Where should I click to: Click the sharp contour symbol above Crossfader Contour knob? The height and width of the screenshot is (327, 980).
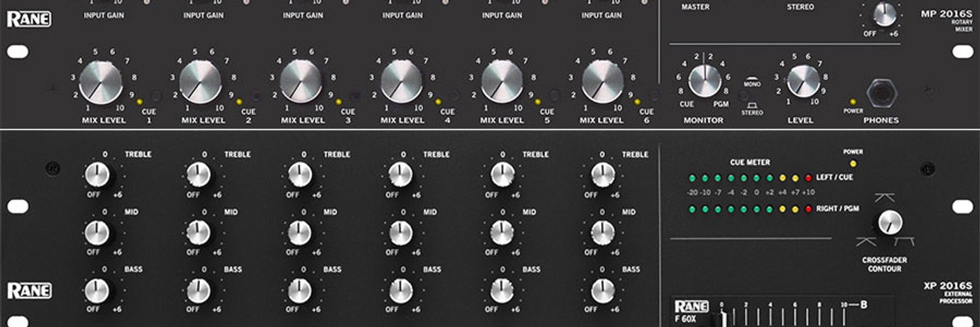point(884,198)
